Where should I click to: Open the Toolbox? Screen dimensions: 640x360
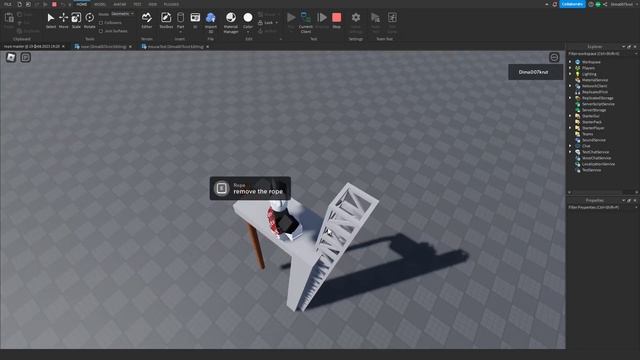166,20
